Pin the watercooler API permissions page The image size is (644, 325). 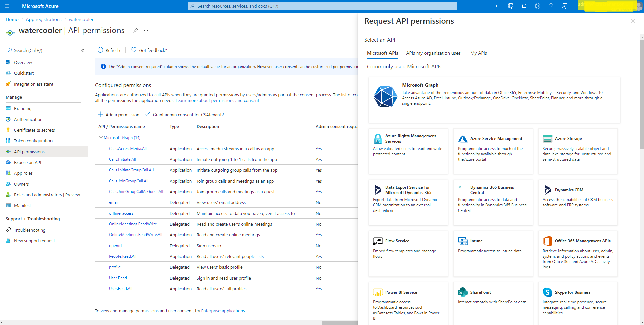point(135,30)
